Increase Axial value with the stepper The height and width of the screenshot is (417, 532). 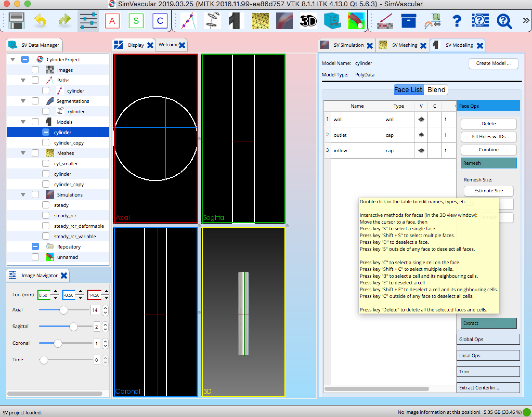pyautogui.click(x=105, y=308)
